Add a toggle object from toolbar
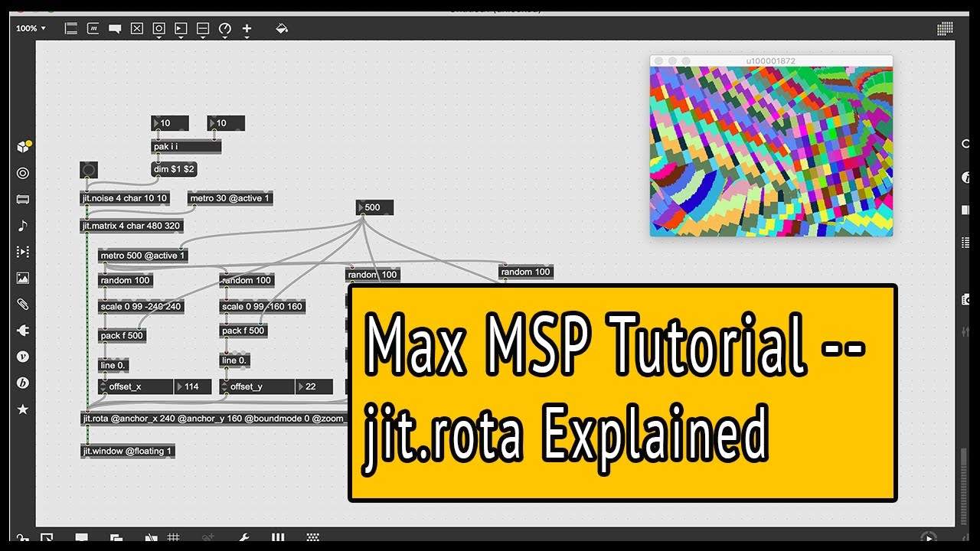 point(137,28)
